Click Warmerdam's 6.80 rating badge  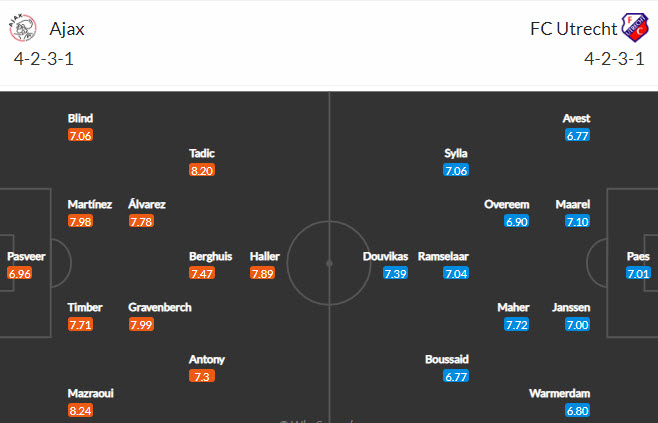(577, 410)
